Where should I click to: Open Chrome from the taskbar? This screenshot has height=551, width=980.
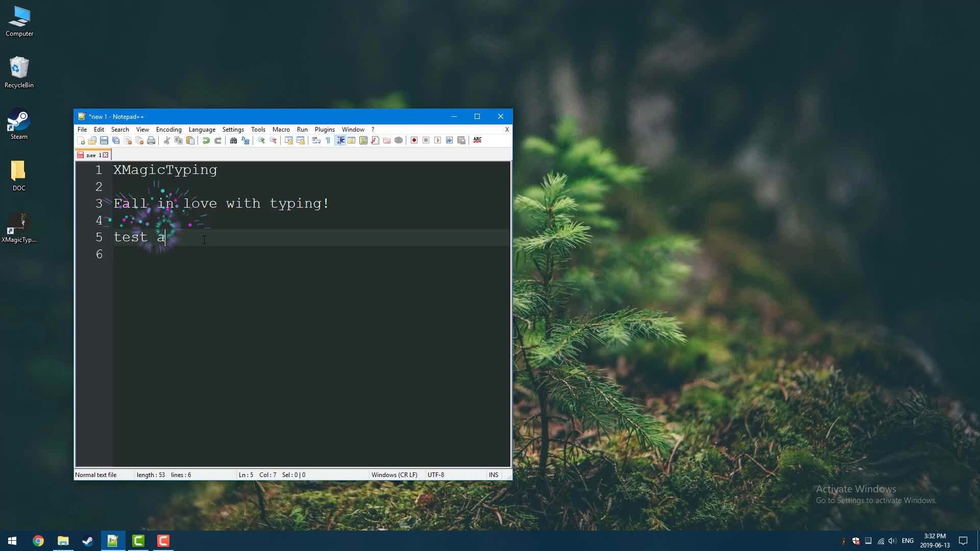pyautogui.click(x=38, y=541)
